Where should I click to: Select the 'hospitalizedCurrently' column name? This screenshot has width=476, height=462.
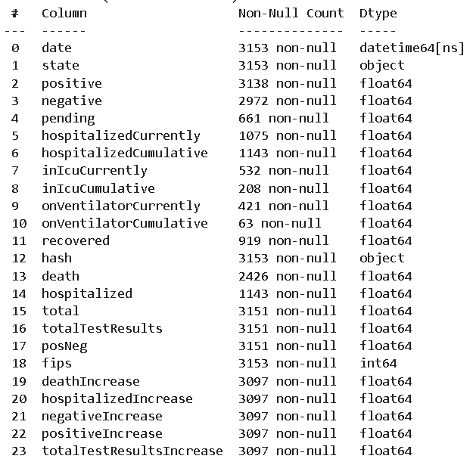pos(121,136)
